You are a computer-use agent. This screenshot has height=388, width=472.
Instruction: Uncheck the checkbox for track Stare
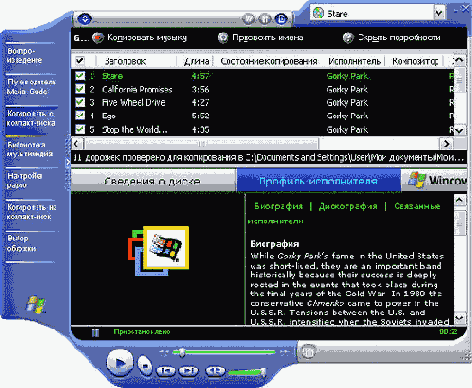click(80, 76)
